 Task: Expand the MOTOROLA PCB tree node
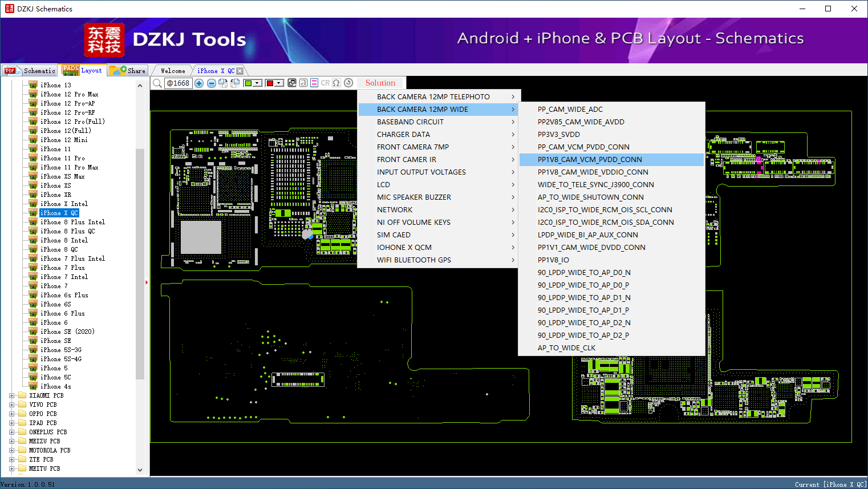point(12,450)
